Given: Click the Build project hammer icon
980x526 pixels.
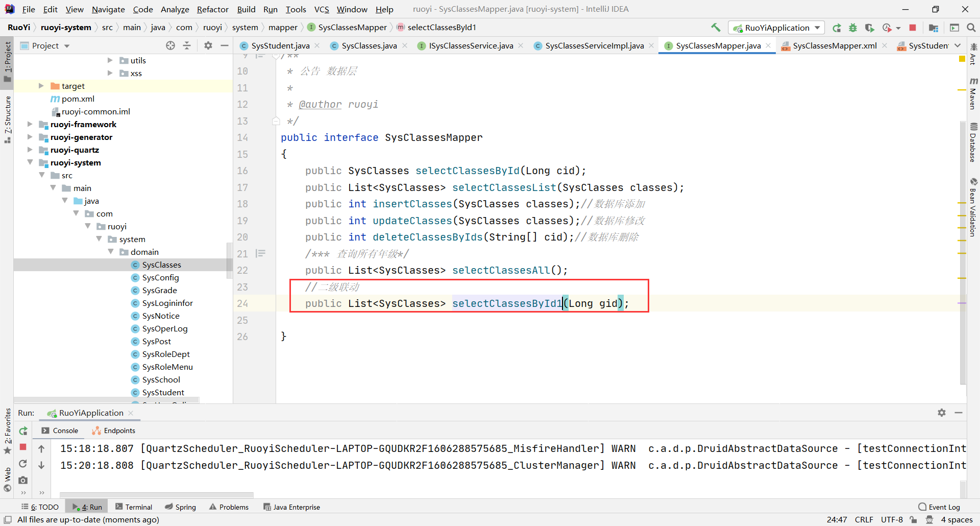Looking at the screenshot, I should point(716,28).
